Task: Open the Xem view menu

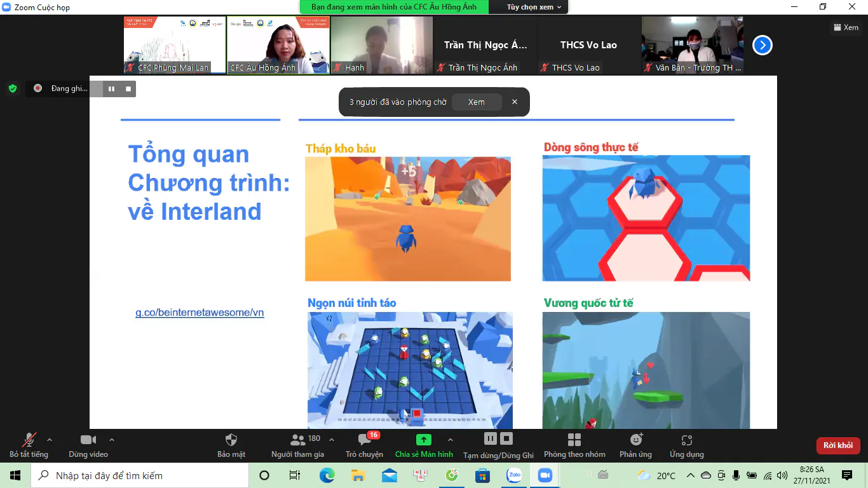Action: point(845,27)
